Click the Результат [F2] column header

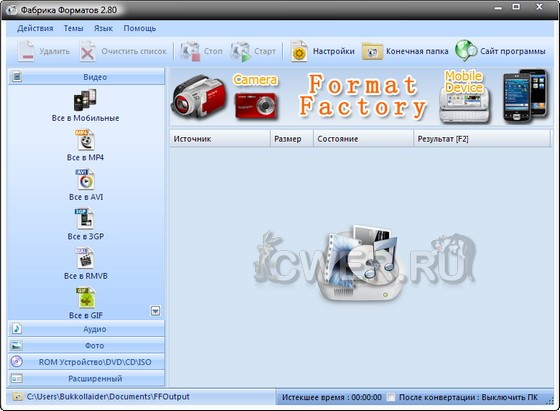[x=482, y=139]
